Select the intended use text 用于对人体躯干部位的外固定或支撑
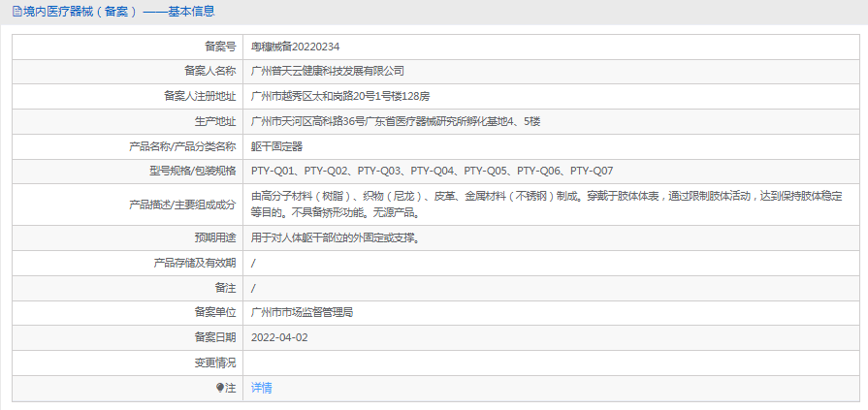This screenshot has width=868, height=410. coord(335,238)
